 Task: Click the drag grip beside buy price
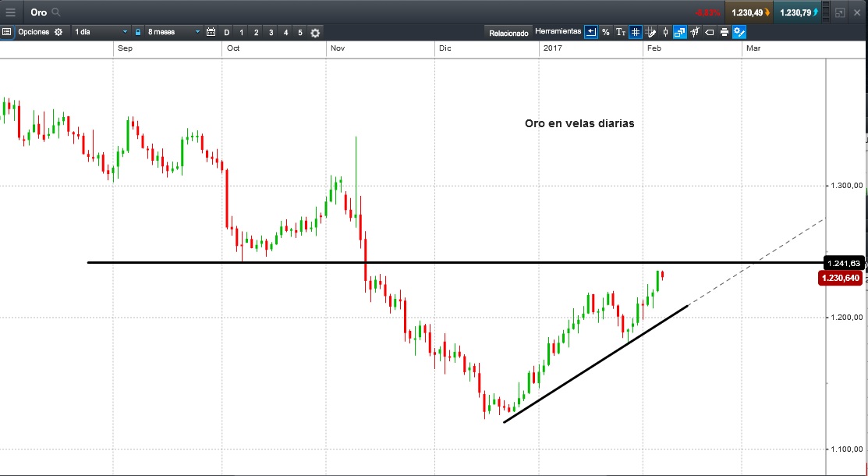click(x=826, y=12)
